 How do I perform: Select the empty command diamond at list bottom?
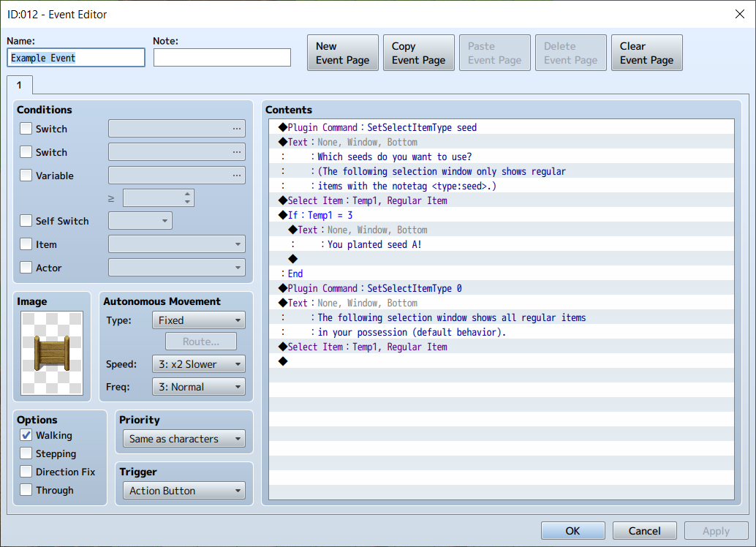(x=283, y=361)
